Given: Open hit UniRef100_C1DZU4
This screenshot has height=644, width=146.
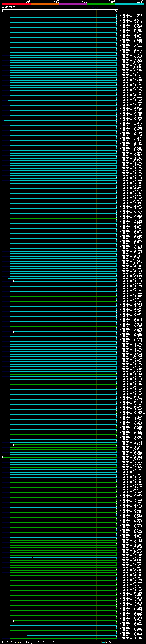Looking at the screenshot, I should (x=131, y=103).
